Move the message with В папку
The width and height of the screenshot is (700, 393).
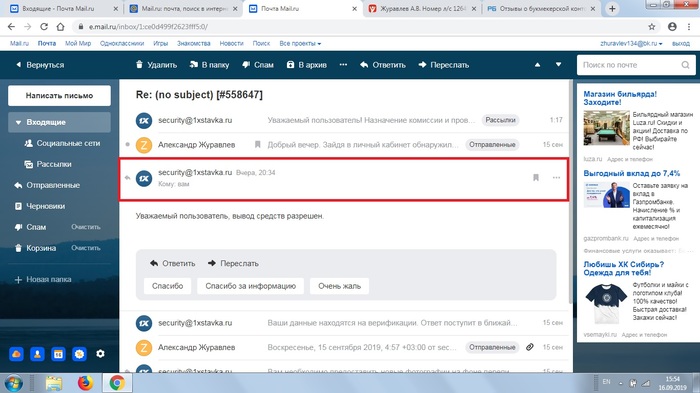click(x=209, y=65)
